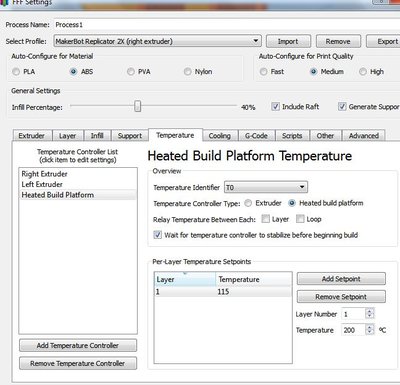Open the G-Code tab

256,136
